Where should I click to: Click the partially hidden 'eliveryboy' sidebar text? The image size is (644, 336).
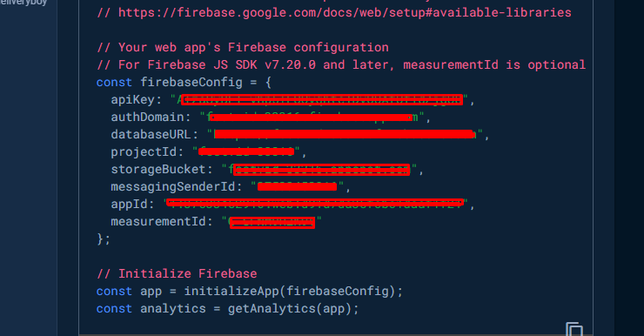point(23,3)
